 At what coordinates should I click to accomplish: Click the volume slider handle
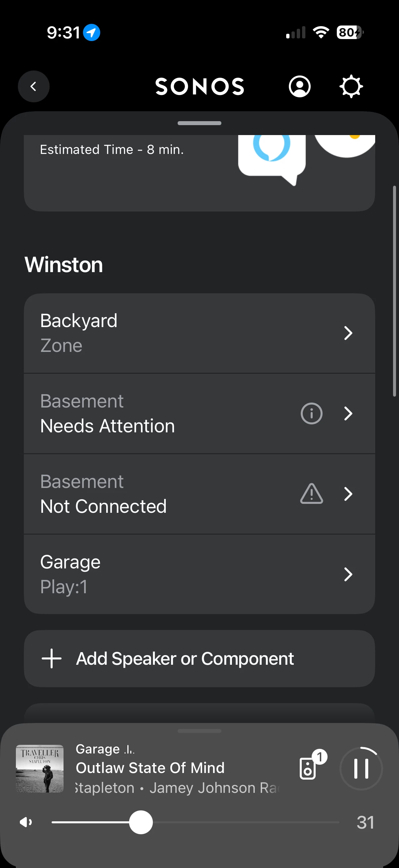coord(141,822)
